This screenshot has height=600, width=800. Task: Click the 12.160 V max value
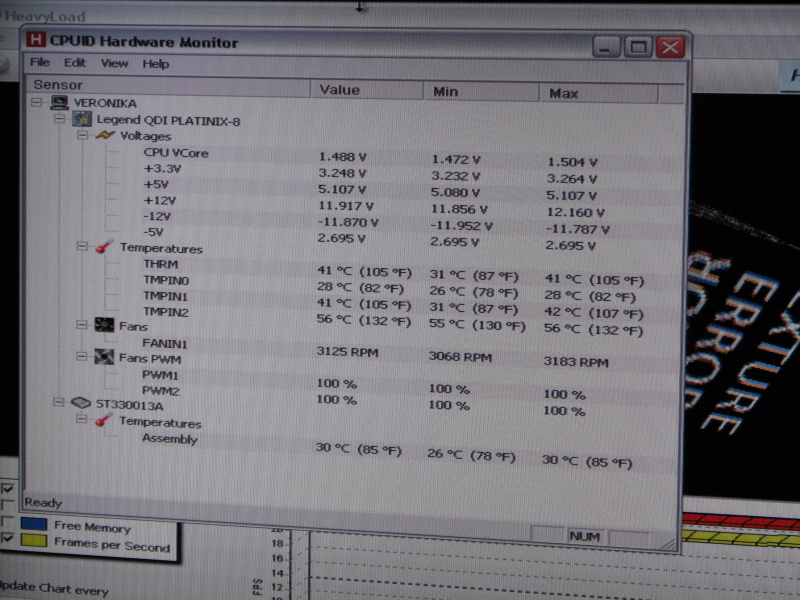[x=576, y=212]
